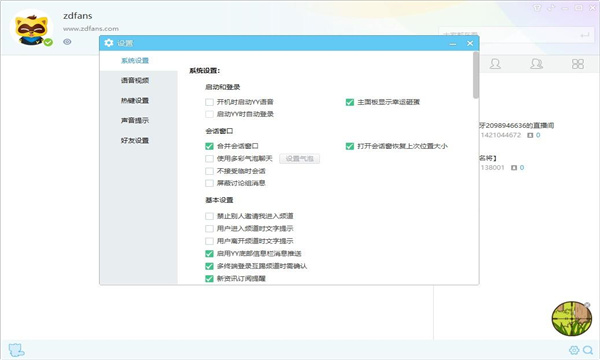Viewport: 600px width, 360px height.
Task: Enable 不接受临时会话 checkbox
Action: click(209, 171)
